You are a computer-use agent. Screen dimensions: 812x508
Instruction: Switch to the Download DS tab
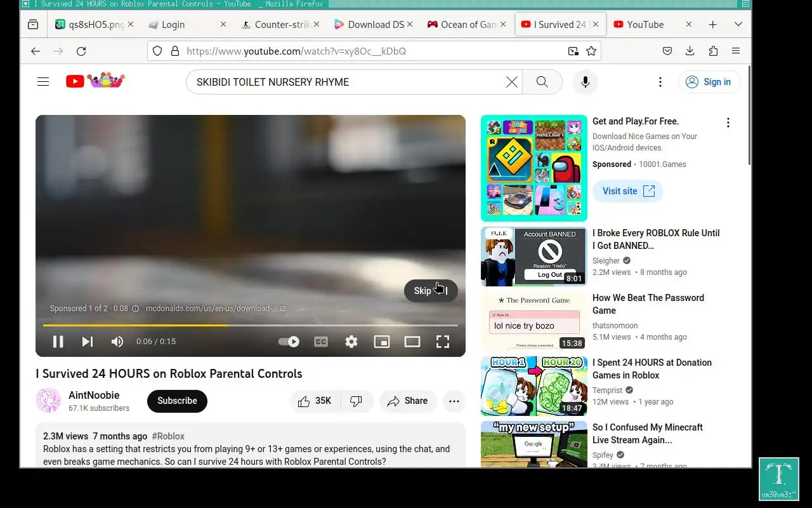click(x=372, y=24)
